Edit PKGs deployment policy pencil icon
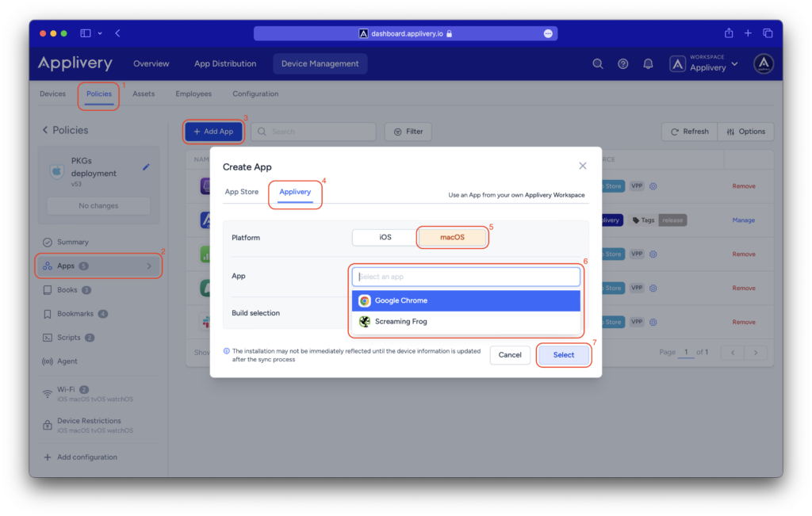 pos(146,167)
